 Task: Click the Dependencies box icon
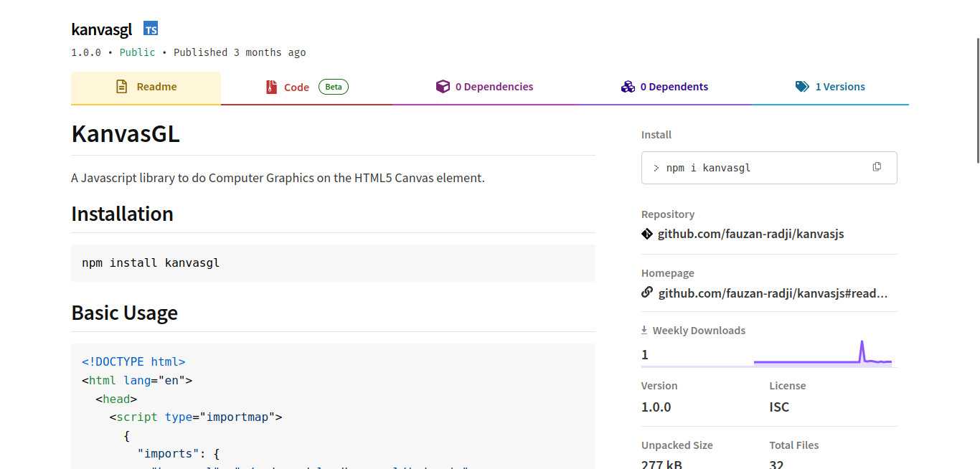443,87
